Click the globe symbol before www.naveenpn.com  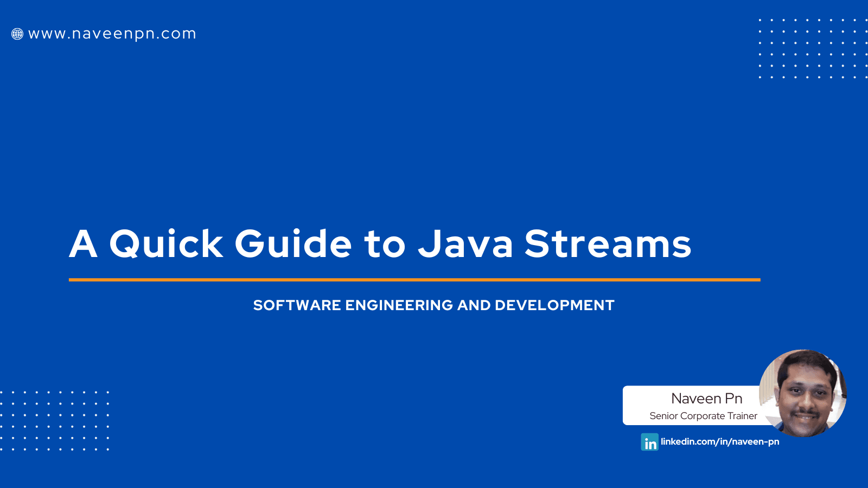[18, 34]
